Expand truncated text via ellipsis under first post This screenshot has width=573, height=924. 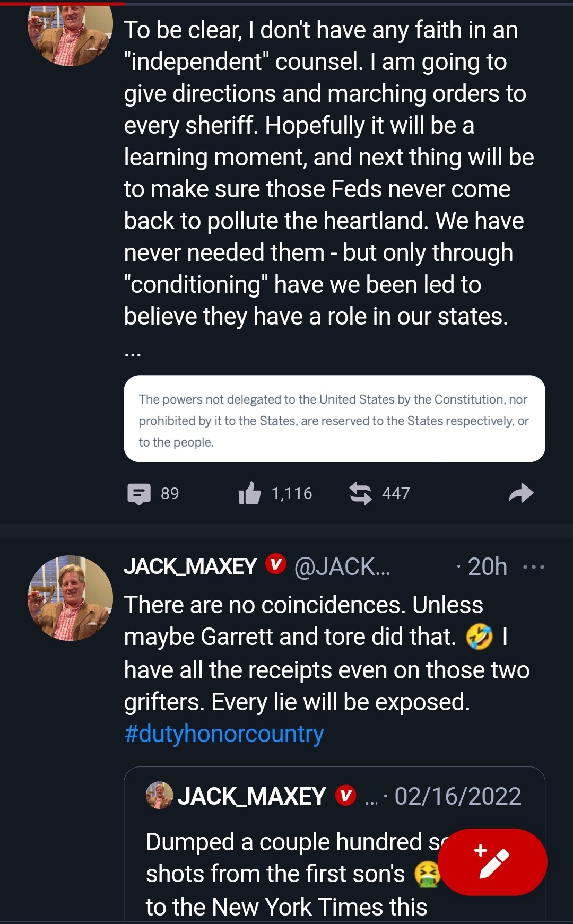pos(132,353)
